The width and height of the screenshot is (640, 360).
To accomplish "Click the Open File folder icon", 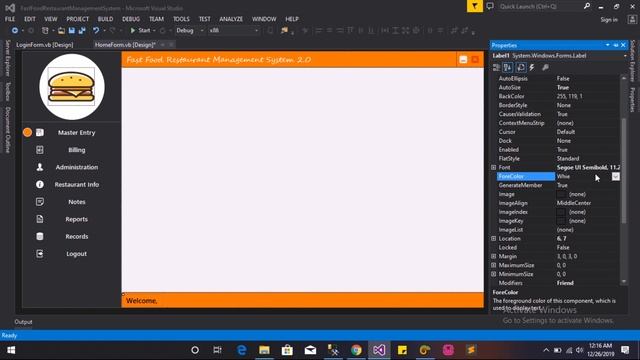I will coord(61,31).
